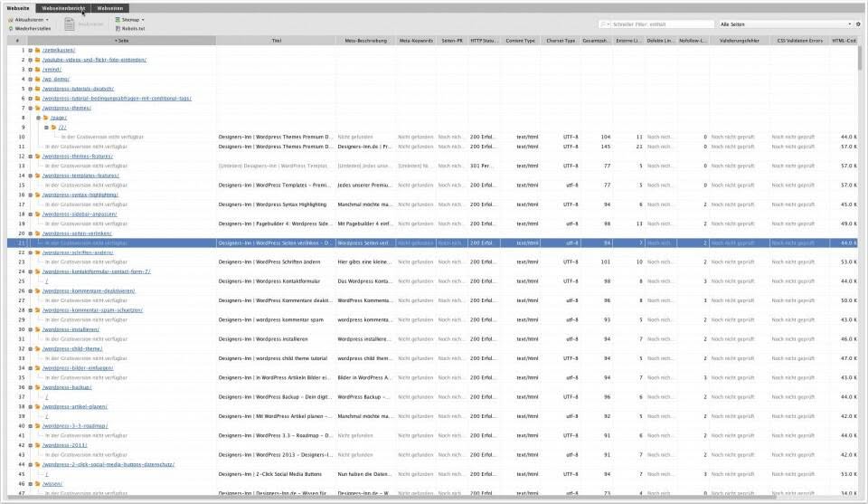The width and height of the screenshot is (868, 504).
Task: Click Wiederherstellen button label
Action: [33, 28]
